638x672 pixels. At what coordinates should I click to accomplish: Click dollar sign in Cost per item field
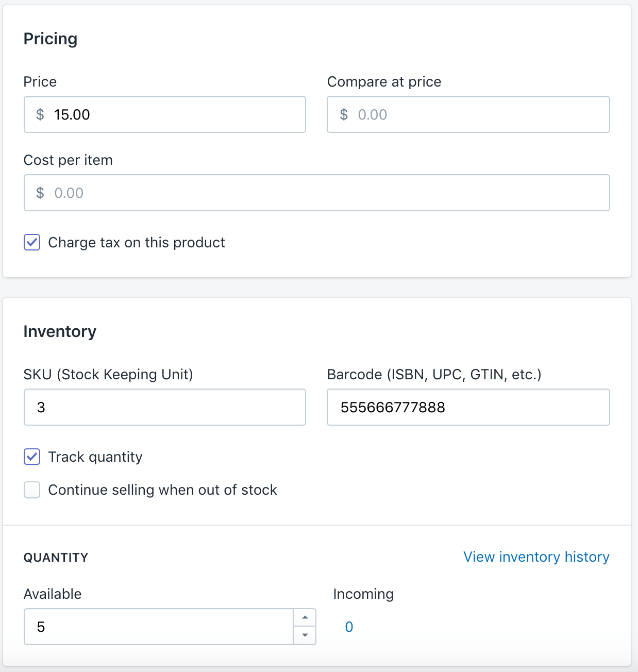(x=40, y=193)
